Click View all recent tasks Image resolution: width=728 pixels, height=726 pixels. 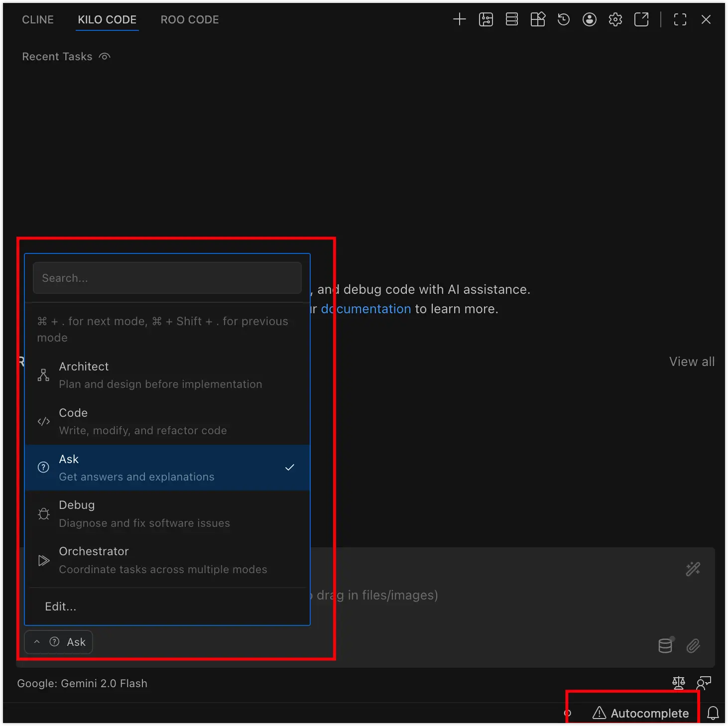pyautogui.click(x=691, y=362)
